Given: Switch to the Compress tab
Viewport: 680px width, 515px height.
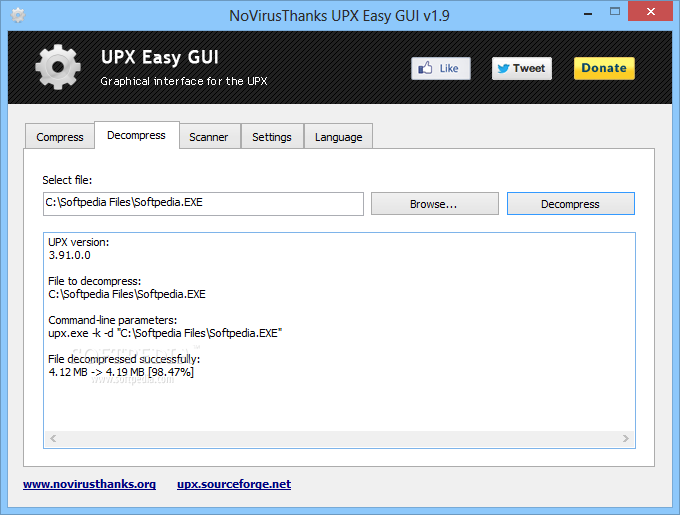Looking at the screenshot, I should pos(60,137).
